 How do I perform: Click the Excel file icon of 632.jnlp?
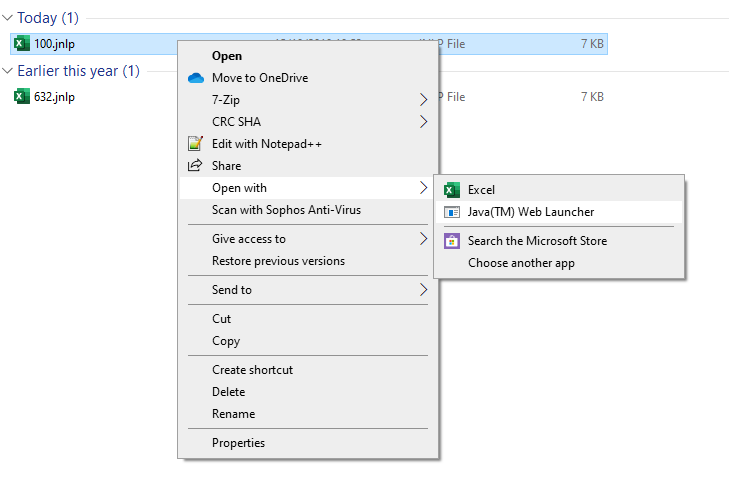[21, 97]
